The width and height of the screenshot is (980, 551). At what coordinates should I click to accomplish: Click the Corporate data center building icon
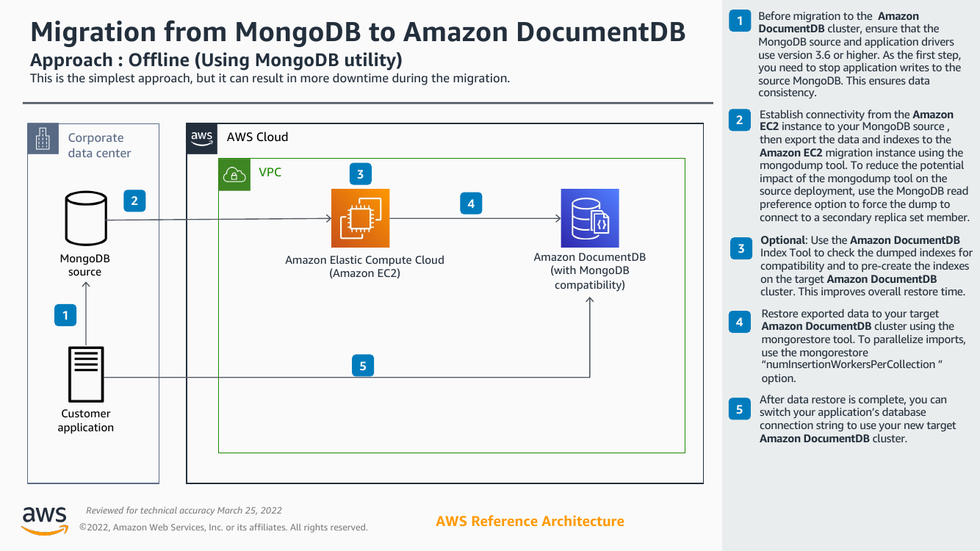tap(43, 138)
